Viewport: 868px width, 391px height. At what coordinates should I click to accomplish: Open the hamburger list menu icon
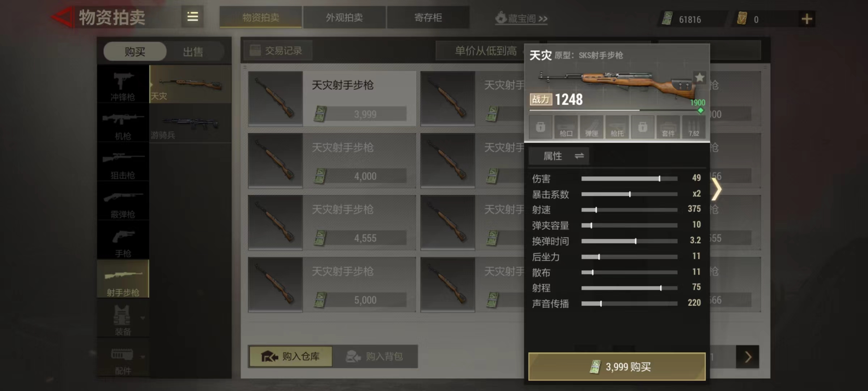[192, 17]
